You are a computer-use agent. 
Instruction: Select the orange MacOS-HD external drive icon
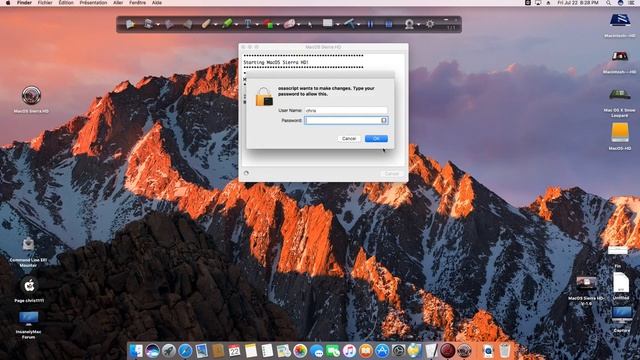[x=620, y=133]
